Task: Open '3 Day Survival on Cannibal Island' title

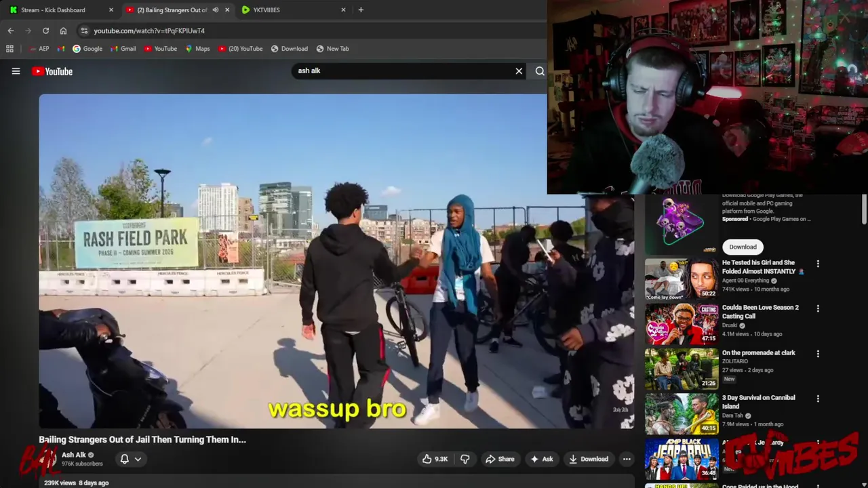Action: (x=758, y=402)
